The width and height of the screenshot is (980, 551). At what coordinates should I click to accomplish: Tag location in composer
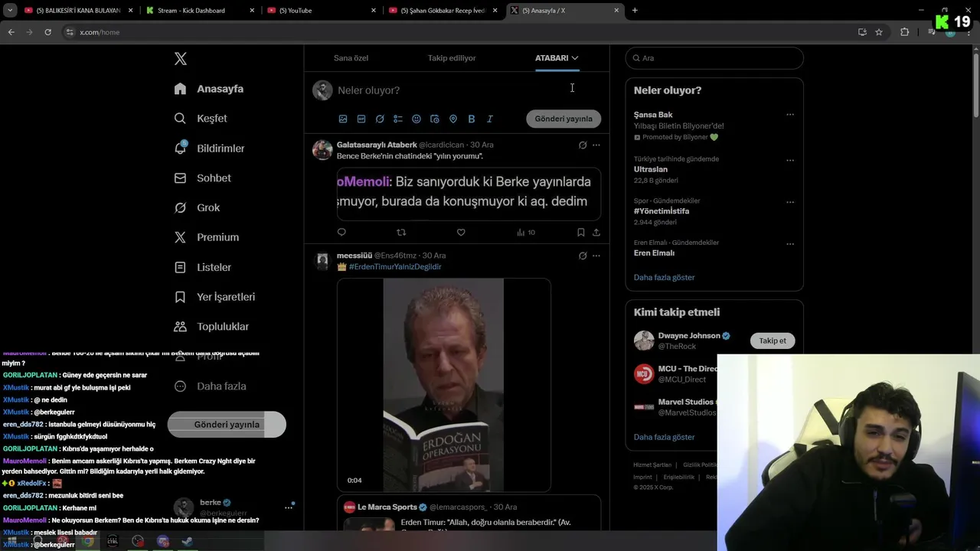pos(453,119)
